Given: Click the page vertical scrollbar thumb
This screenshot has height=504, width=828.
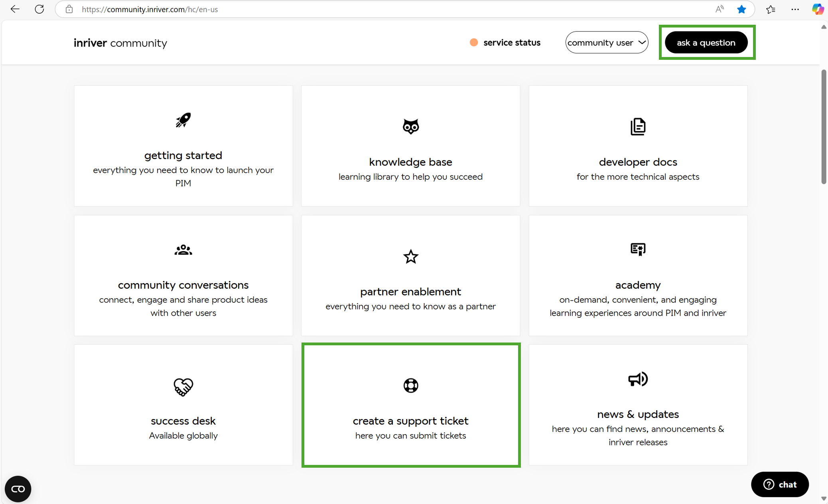Looking at the screenshot, I should 824,126.
